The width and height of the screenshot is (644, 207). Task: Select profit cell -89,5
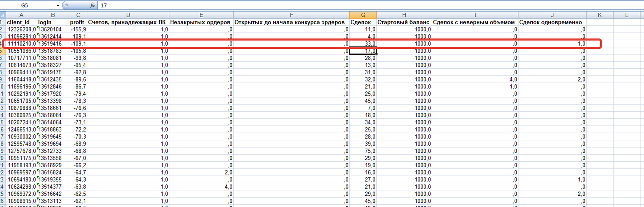(x=78, y=79)
